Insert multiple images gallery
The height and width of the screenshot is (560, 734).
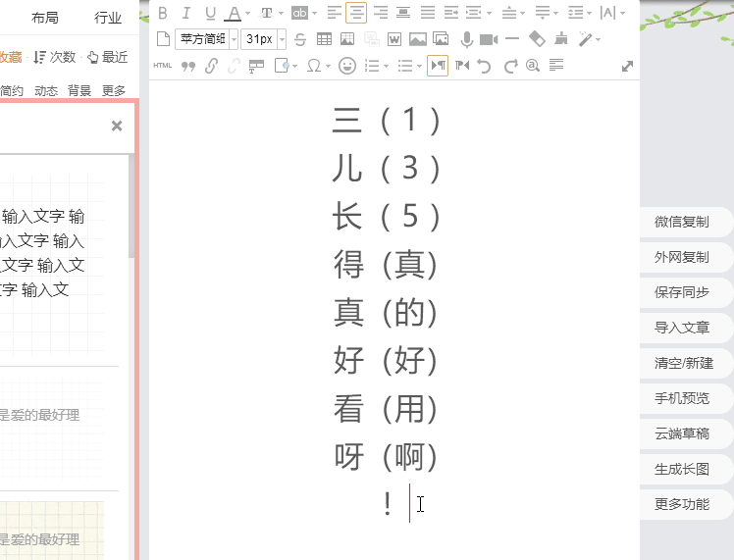441,39
